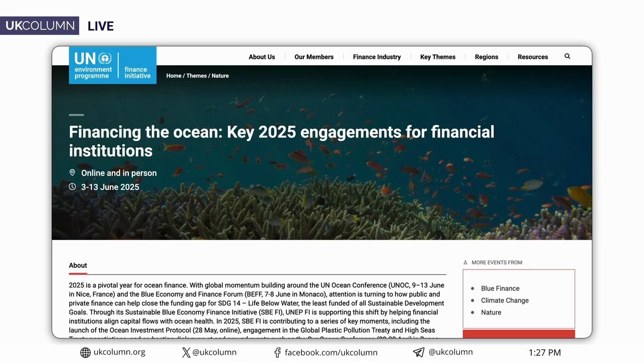The height and width of the screenshot is (362, 644).
Task: Click the ukcolumn.org footer text
Action: (x=119, y=352)
